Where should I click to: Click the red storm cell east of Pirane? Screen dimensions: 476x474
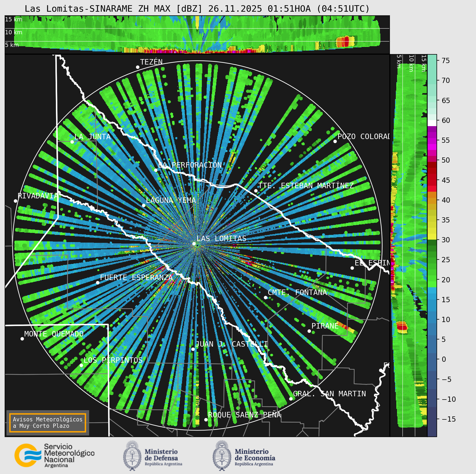click(346, 327)
